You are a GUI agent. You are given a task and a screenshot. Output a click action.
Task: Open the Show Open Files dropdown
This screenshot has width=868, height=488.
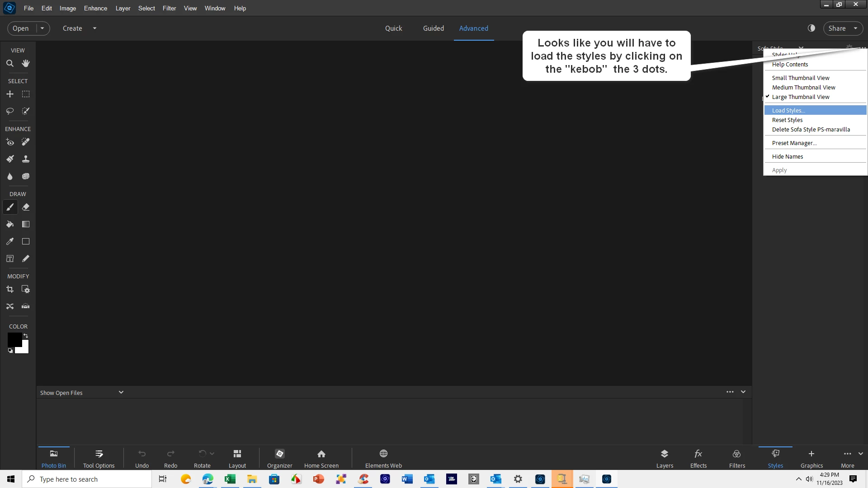coord(121,392)
